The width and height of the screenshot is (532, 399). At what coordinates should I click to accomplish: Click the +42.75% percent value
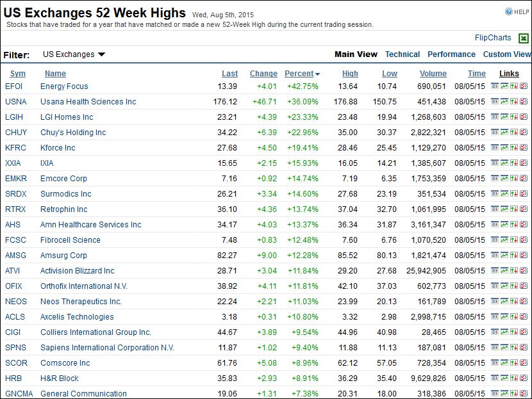click(303, 86)
